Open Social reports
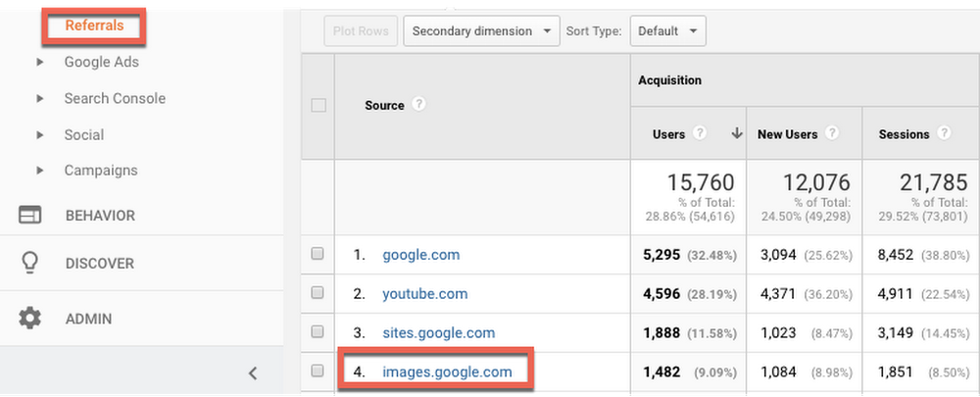Viewport: 980px width, 397px height. pos(83,134)
